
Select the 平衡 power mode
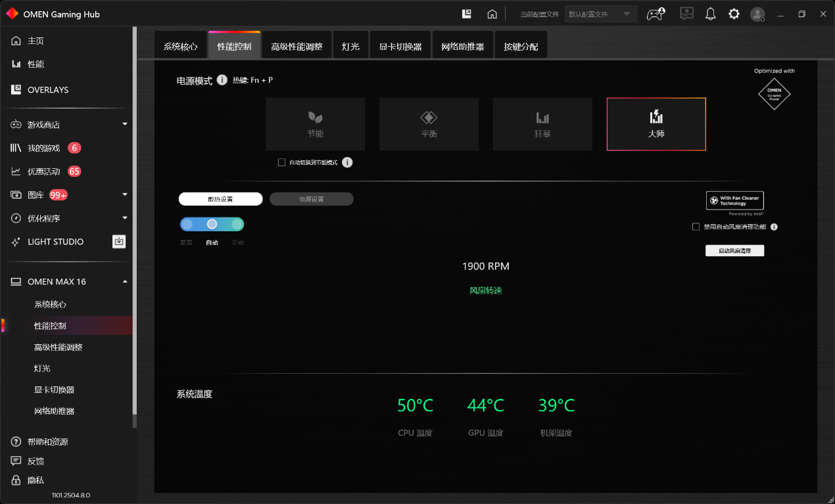pos(429,124)
